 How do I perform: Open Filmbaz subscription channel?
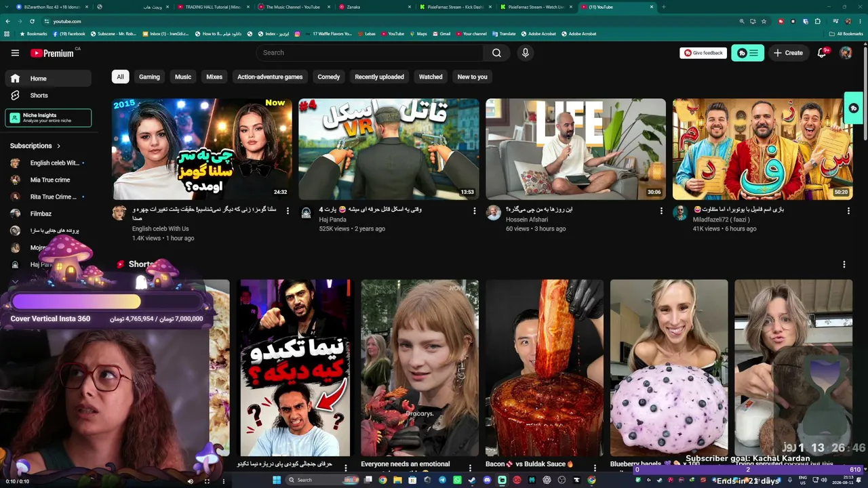47,213
